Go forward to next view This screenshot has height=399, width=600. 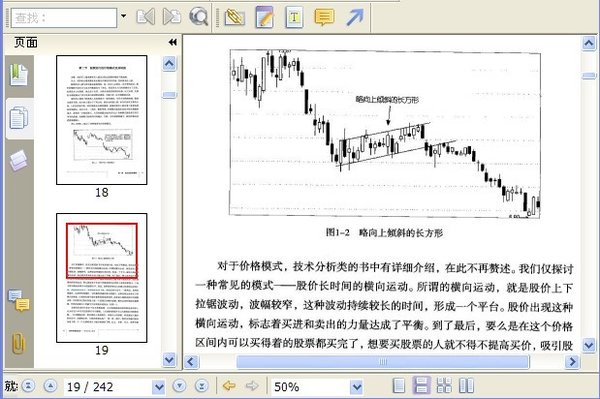pos(252,386)
